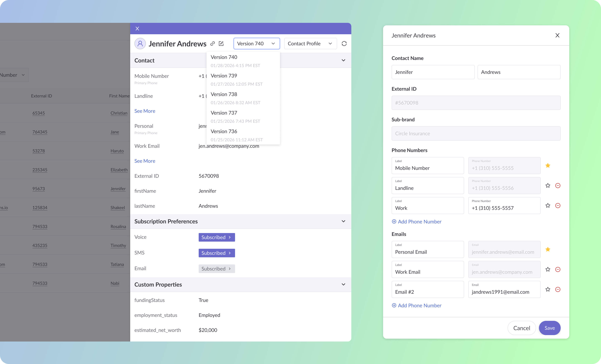The width and height of the screenshot is (601, 364).
Task: Click the copy link icon beside Jennifer Andrews
Action: (212, 43)
